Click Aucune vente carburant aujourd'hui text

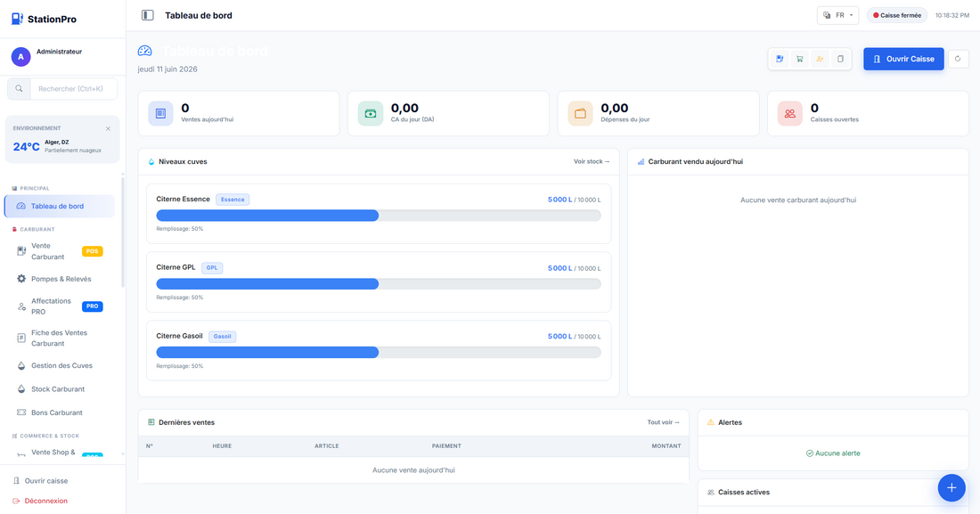[x=798, y=200]
